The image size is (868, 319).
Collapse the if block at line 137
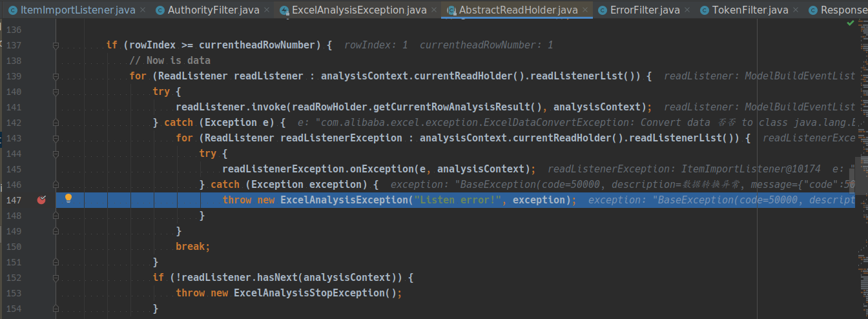pyautogui.click(x=56, y=45)
